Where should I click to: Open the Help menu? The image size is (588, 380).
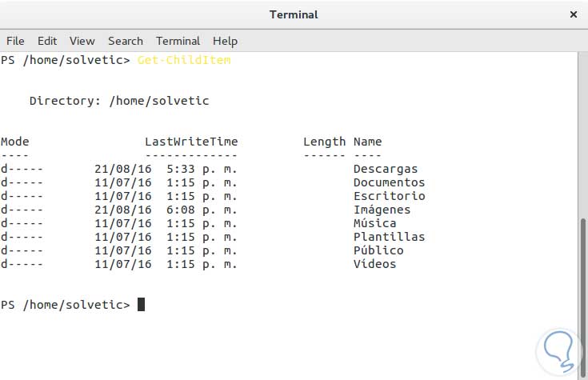pyautogui.click(x=225, y=41)
